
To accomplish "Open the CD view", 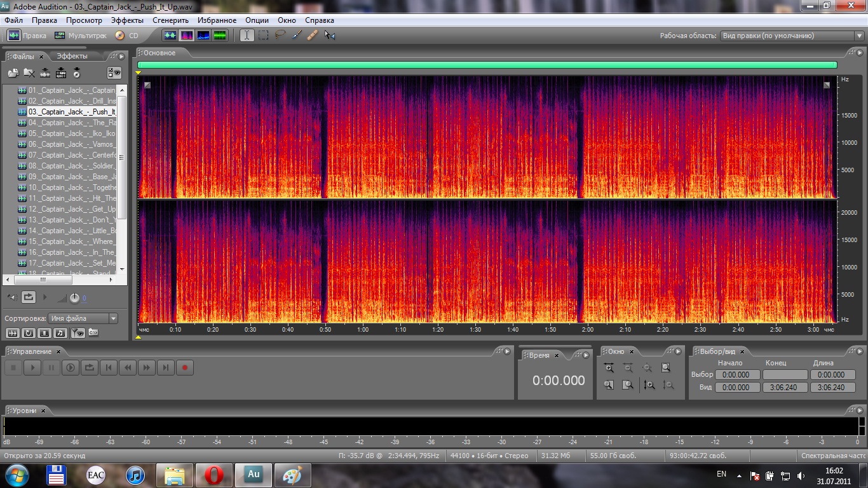I will point(126,36).
